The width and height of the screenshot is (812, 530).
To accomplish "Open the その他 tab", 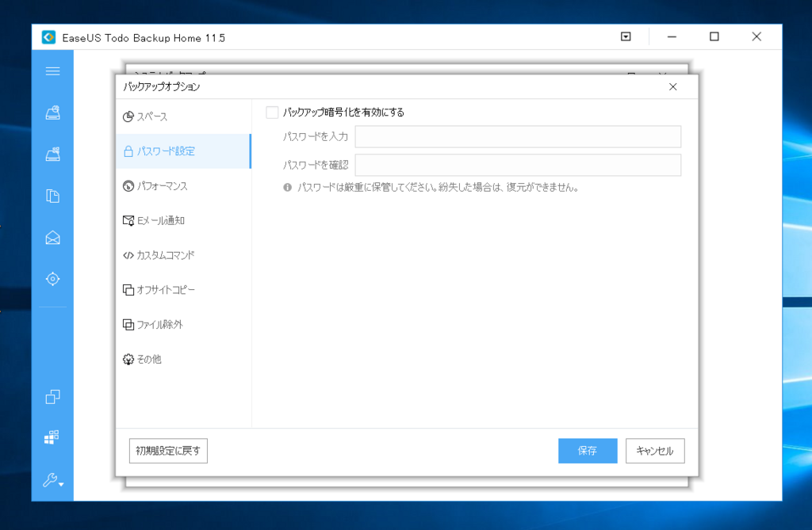I will click(x=183, y=359).
